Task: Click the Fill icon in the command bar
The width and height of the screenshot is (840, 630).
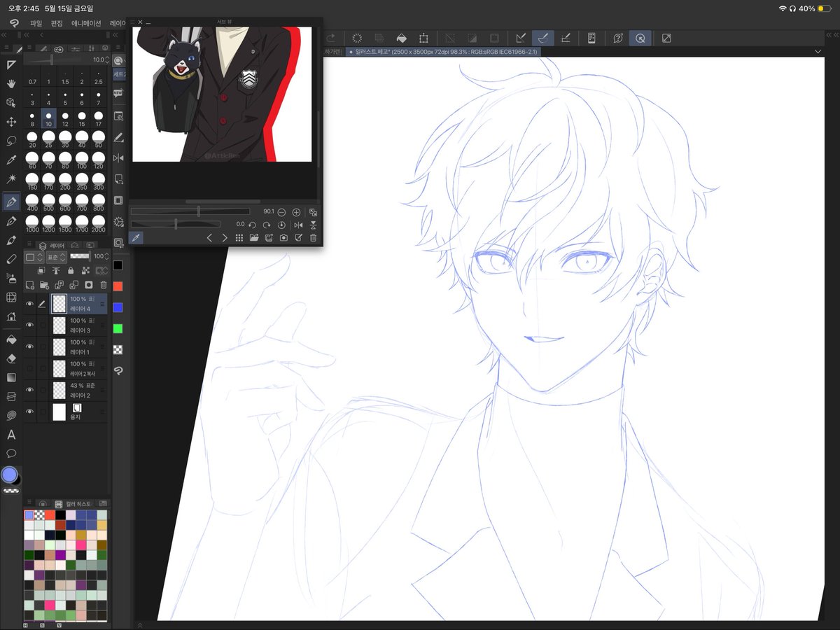Action: coord(401,38)
